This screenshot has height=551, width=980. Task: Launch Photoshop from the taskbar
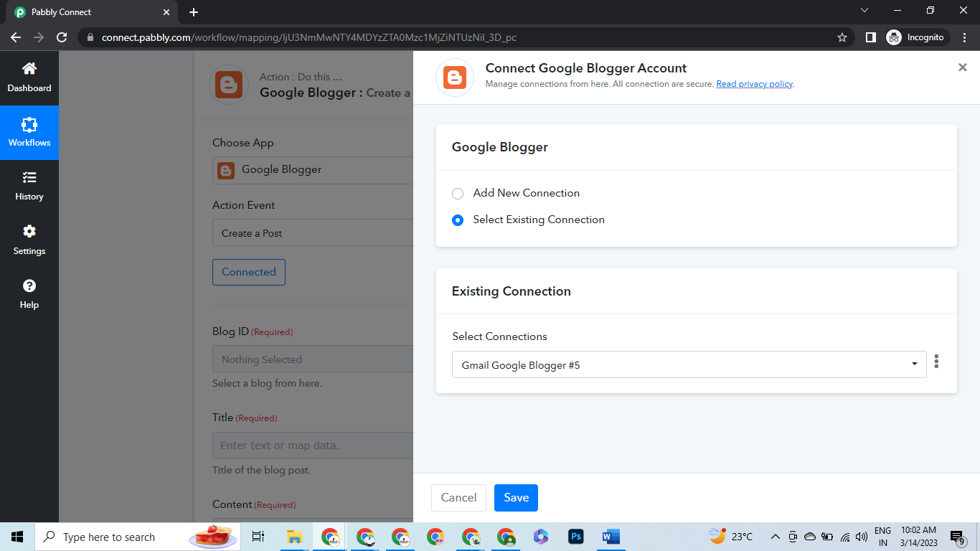coord(575,537)
